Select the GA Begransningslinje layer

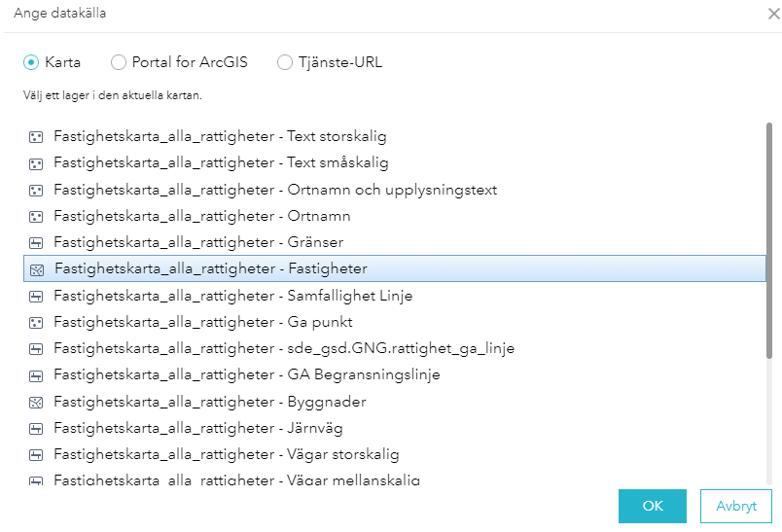click(246, 374)
